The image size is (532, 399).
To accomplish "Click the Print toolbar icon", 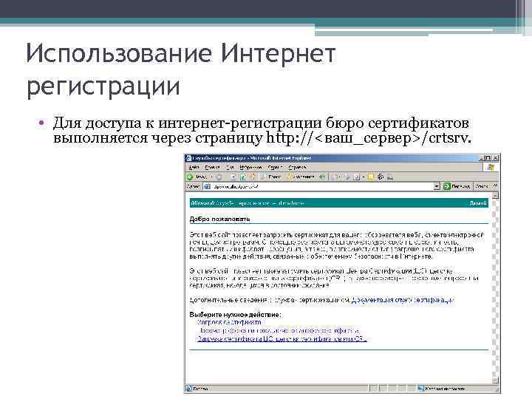I will 347,177.
